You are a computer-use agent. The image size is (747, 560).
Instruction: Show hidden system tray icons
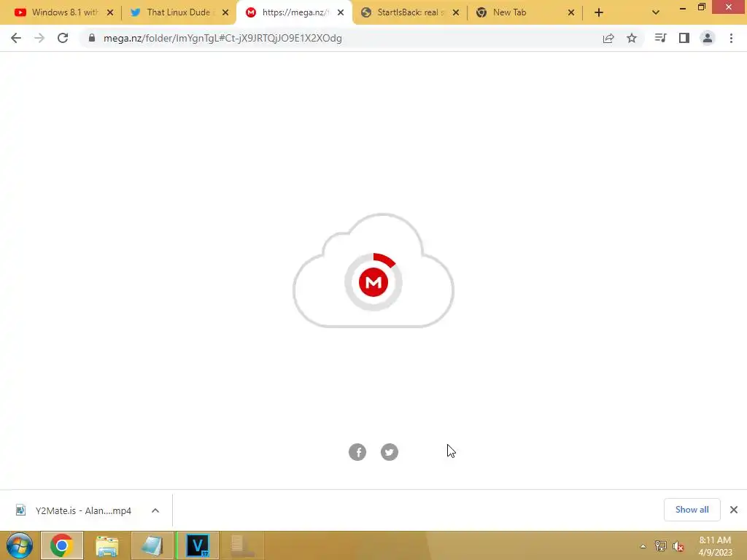[x=643, y=546]
